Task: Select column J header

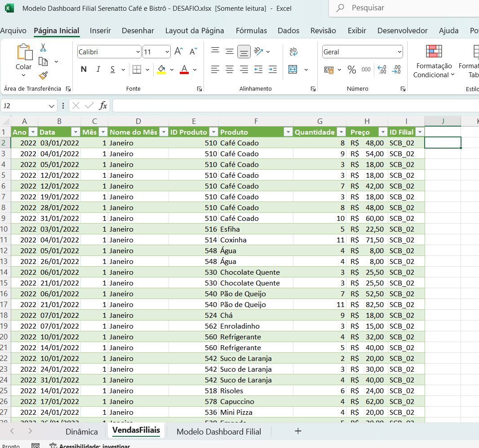Action: pos(443,121)
